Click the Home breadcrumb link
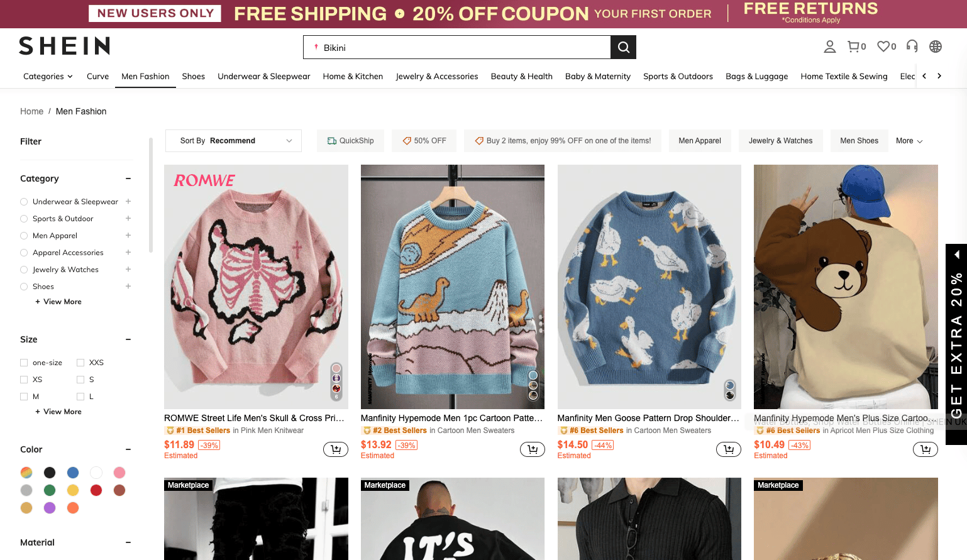Image resolution: width=967 pixels, height=560 pixels. point(31,111)
